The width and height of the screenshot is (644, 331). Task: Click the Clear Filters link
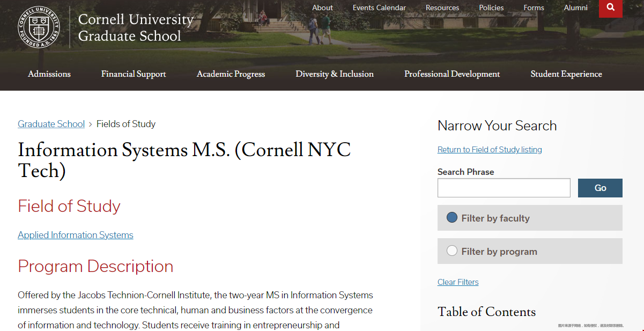point(458,282)
